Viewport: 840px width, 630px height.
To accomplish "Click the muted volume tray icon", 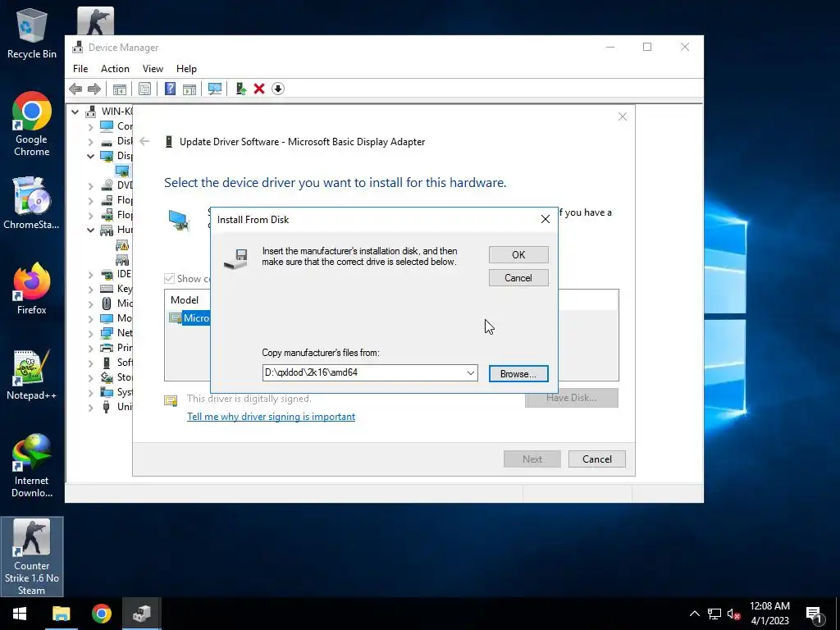I will click(733, 614).
